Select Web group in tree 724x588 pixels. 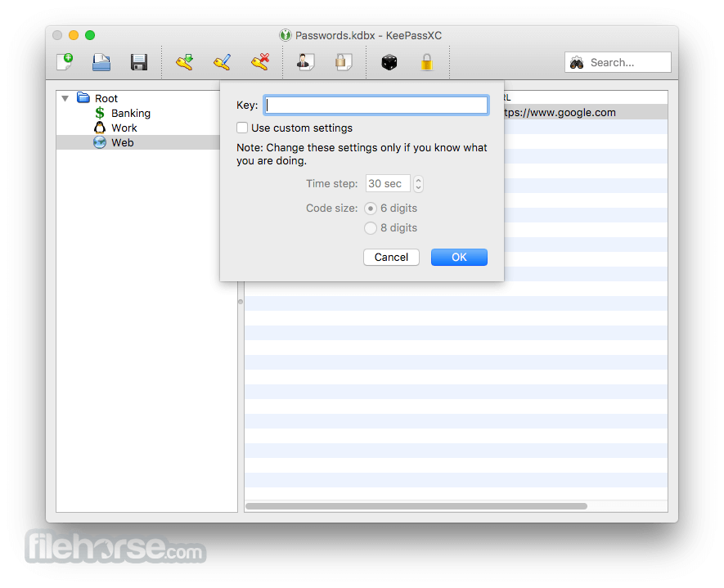tap(123, 142)
